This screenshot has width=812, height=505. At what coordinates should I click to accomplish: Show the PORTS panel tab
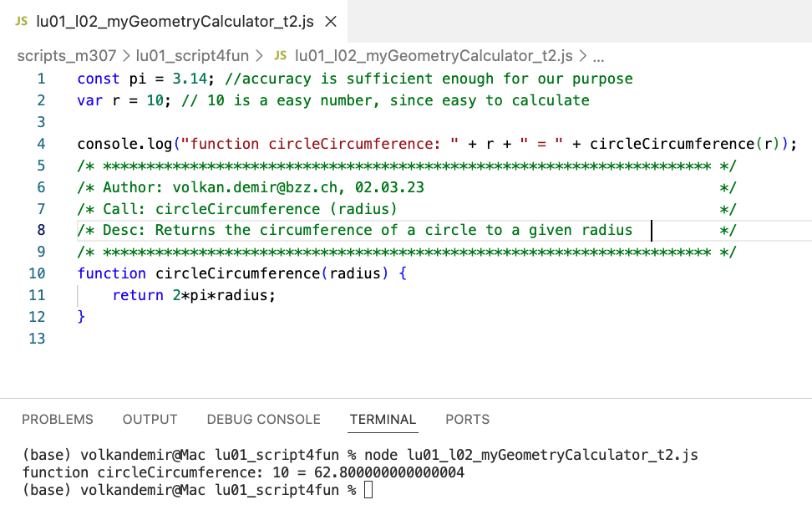pyautogui.click(x=467, y=419)
